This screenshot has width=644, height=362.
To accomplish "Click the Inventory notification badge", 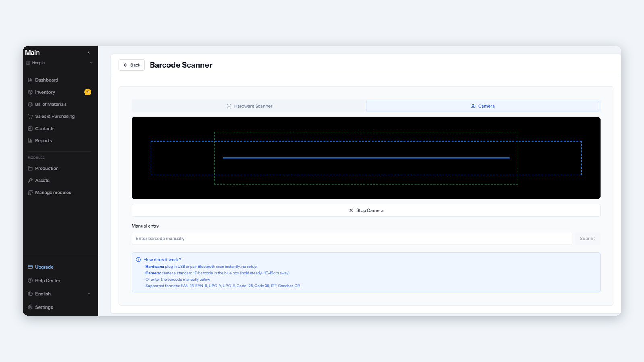I will (x=87, y=92).
